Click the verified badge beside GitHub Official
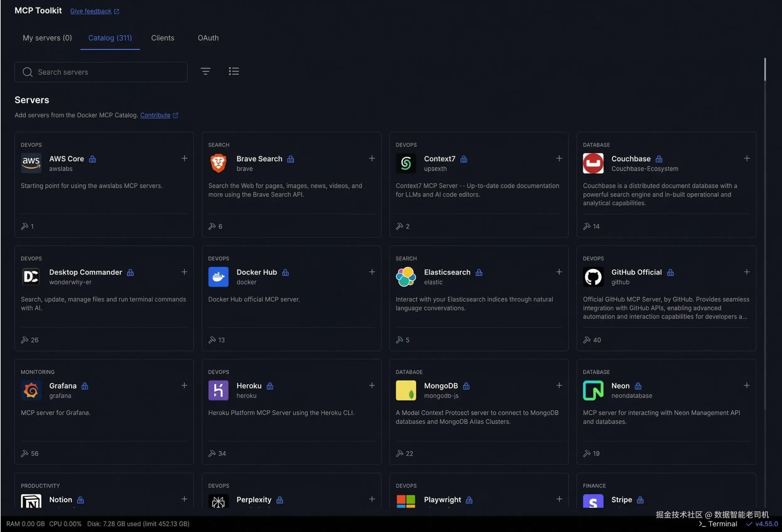 (x=670, y=272)
